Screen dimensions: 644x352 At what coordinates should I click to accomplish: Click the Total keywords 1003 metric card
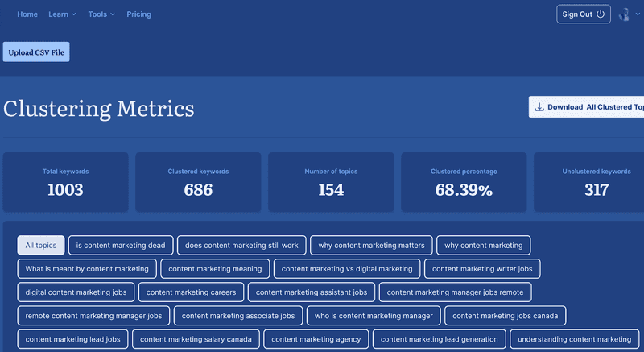coord(66,182)
